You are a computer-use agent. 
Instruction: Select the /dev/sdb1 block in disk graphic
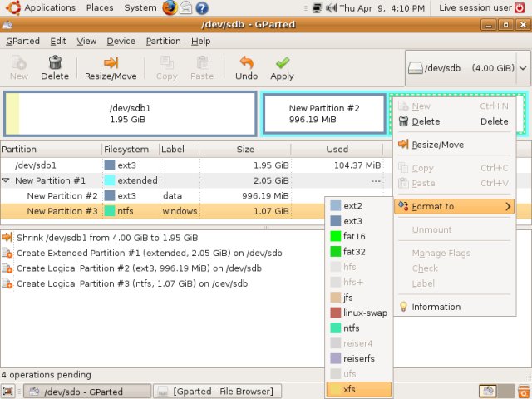pos(130,113)
